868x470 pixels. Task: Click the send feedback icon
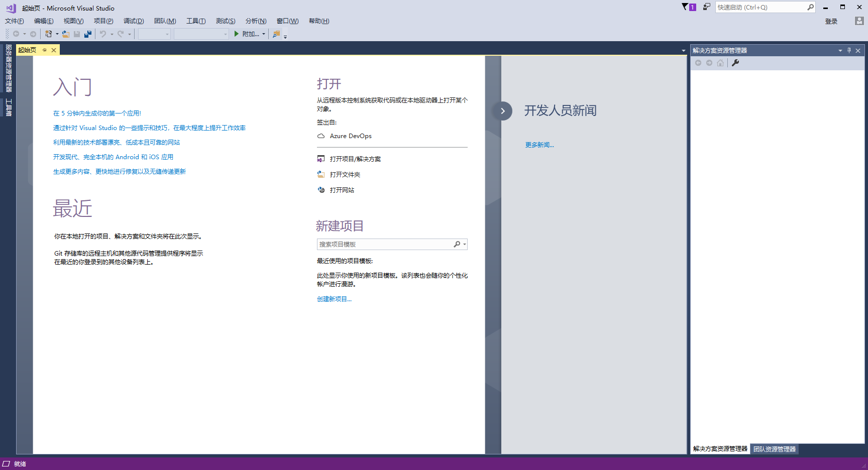(707, 7)
